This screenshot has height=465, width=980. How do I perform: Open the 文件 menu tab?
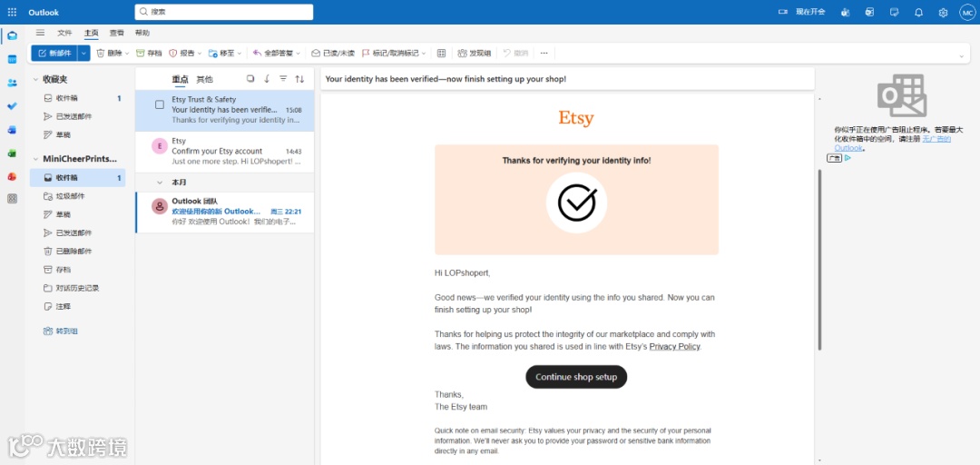tap(65, 33)
